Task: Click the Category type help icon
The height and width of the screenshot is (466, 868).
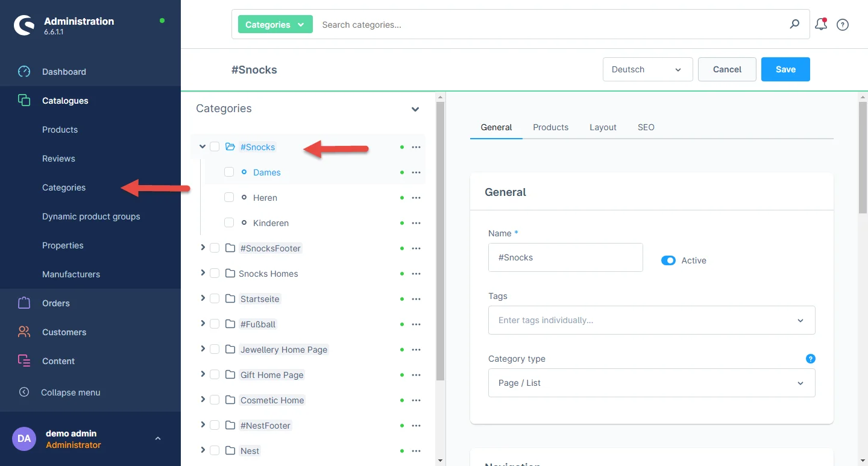Action: 810,359
